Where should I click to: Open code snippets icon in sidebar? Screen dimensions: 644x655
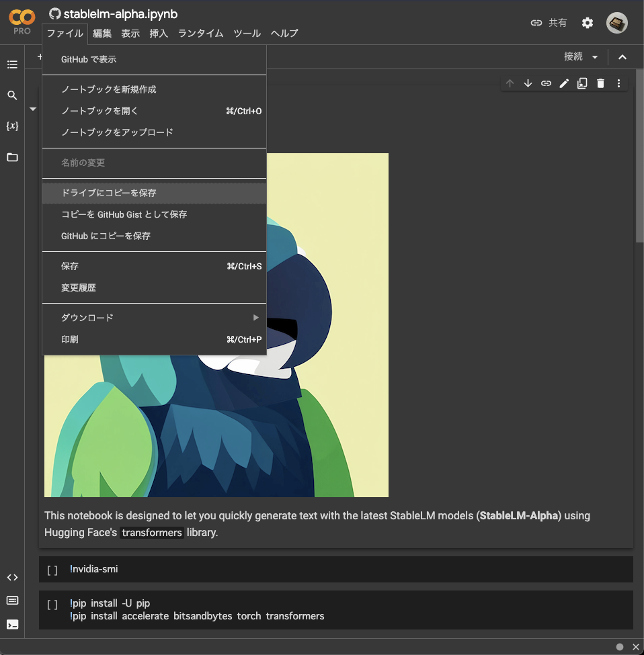coord(12,577)
